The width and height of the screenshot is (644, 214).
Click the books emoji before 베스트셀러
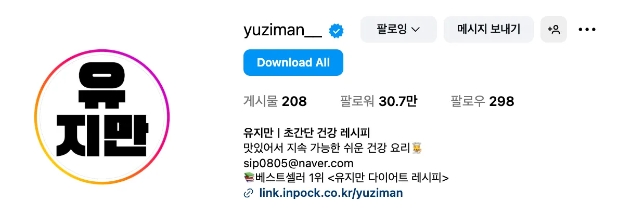pos(249,178)
